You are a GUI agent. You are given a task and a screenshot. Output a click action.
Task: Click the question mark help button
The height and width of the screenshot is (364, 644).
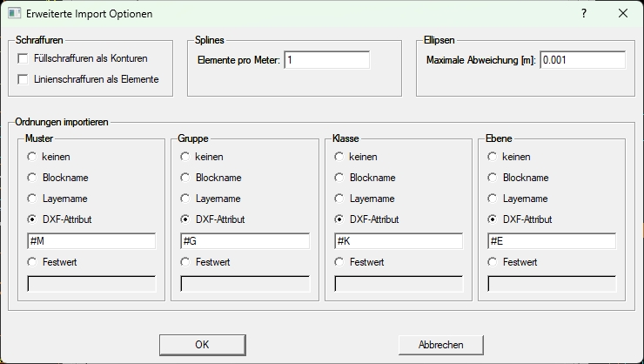click(x=584, y=14)
